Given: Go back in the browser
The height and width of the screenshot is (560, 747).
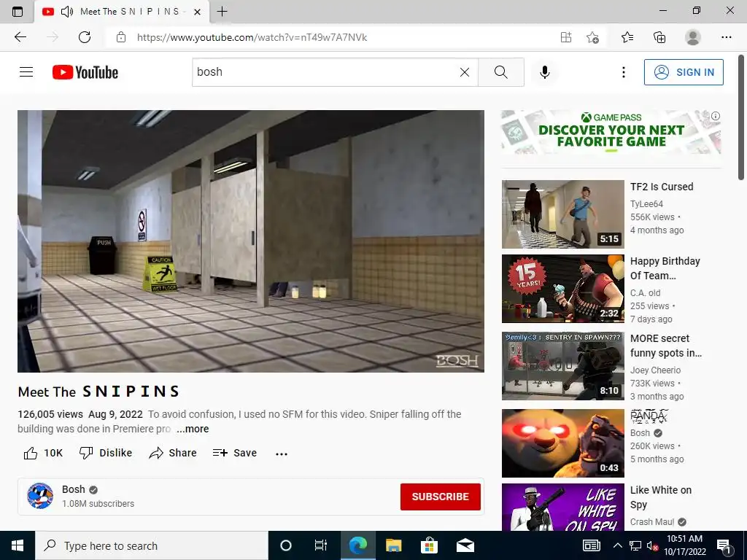Looking at the screenshot, I should pyautogui.click(x=20, y=37).
